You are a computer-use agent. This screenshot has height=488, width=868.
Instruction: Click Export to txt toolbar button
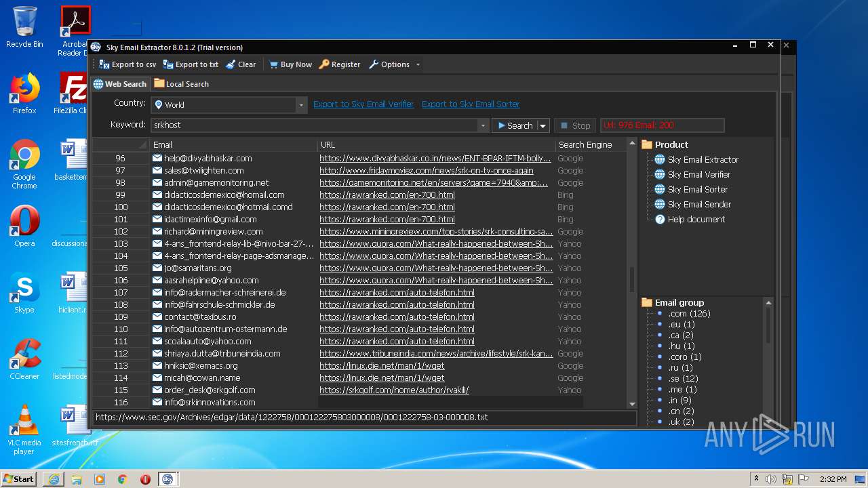[x=191, y=64]
